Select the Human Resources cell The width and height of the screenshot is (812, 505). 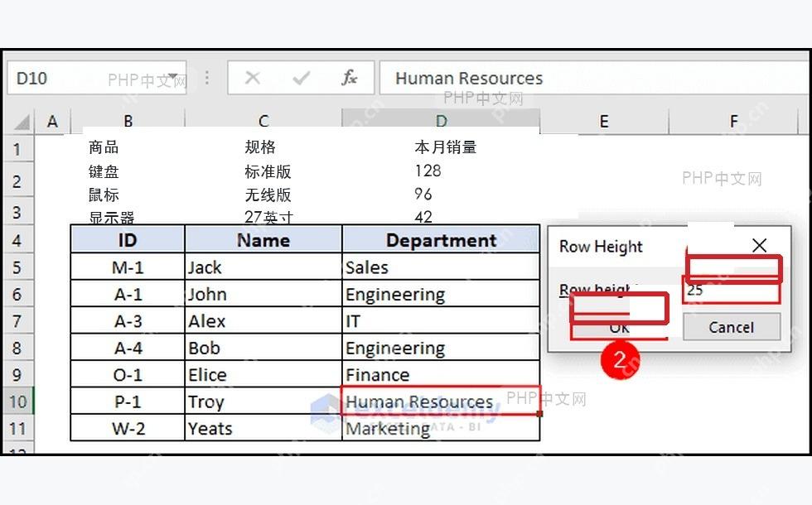[441, 401]
